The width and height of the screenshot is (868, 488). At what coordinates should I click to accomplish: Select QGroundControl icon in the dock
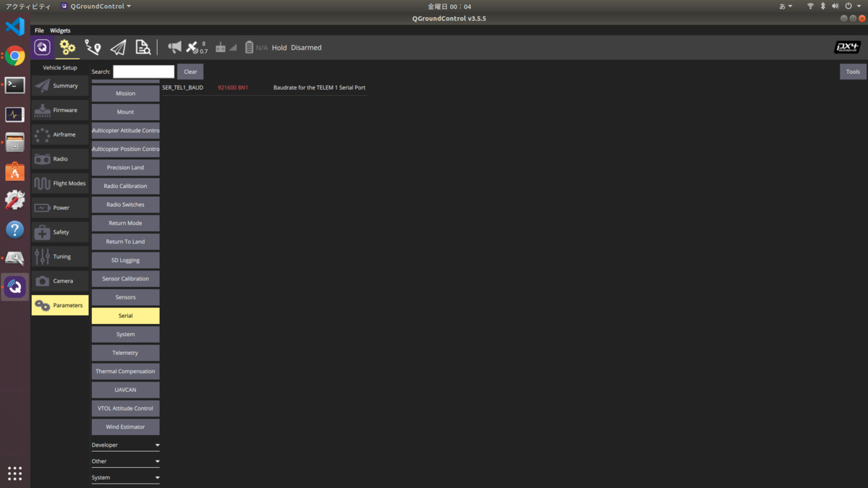14,287
